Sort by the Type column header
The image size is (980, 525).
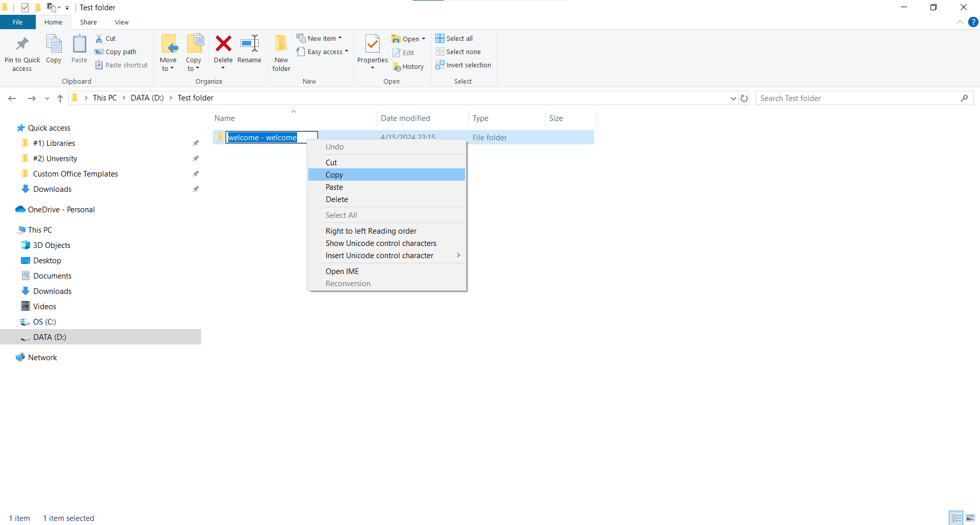point(507,118)
